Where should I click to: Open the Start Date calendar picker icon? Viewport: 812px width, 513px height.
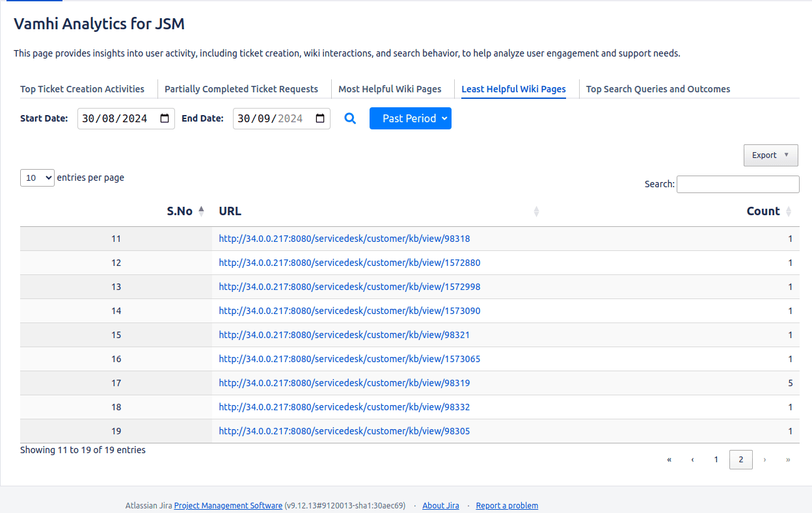coord(165,118)
